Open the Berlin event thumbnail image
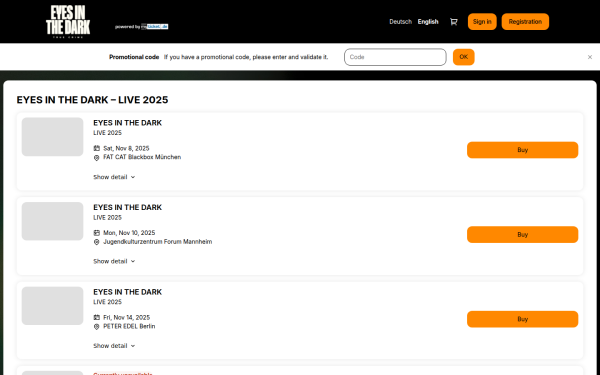The height and width of the screenshot is (375, 600). [x=52, y=306]
